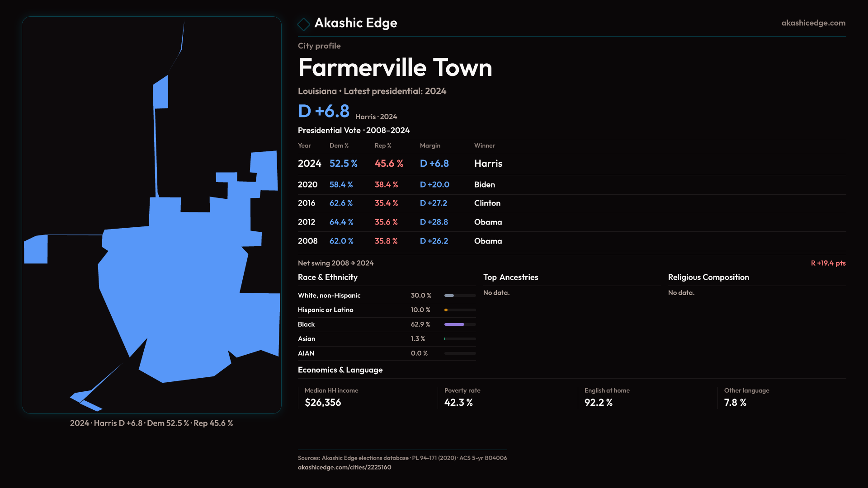Click the White, non-Hispanic percentage bar
The height and width of the screenshot is (488, 868).
tap(449, 296)
